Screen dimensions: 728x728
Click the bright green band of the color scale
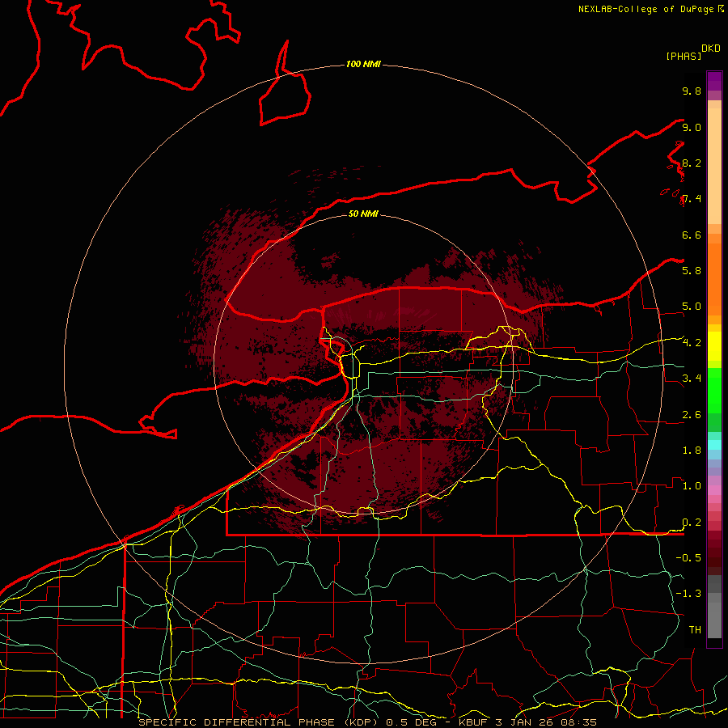point(714,390)
